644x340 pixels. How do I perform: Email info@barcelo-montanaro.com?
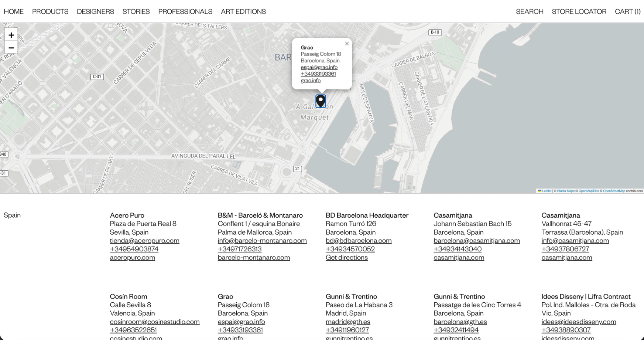[x=262, y=241]
